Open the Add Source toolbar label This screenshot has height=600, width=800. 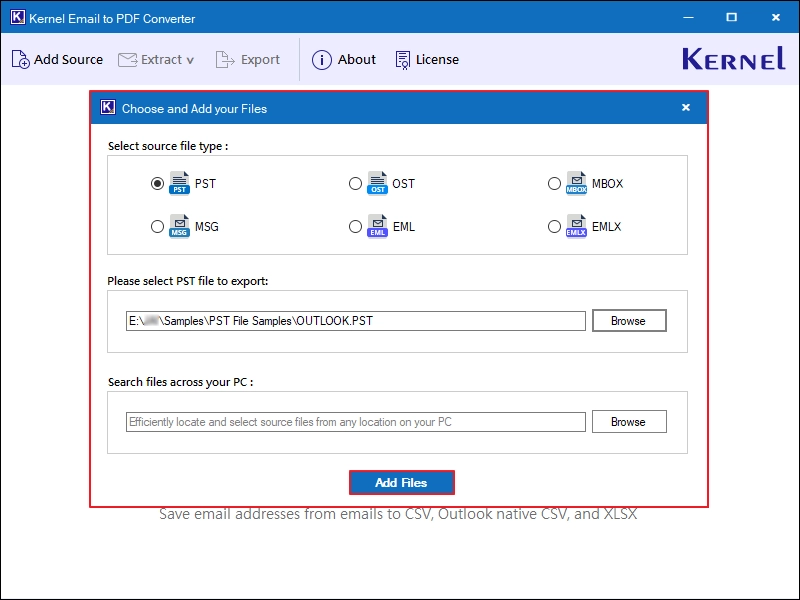pos(68,60)
